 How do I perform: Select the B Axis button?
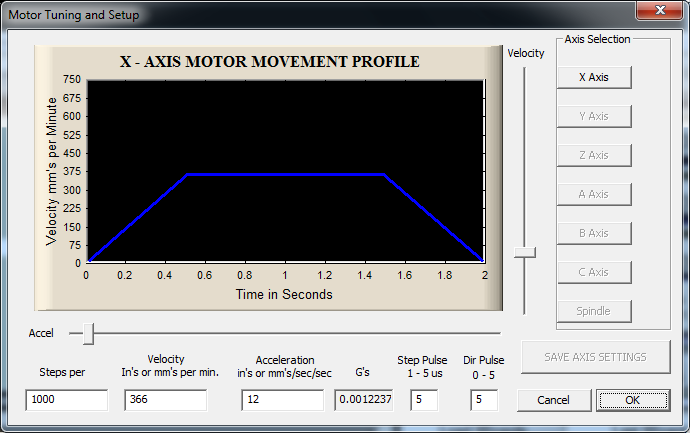click(594, 233)
